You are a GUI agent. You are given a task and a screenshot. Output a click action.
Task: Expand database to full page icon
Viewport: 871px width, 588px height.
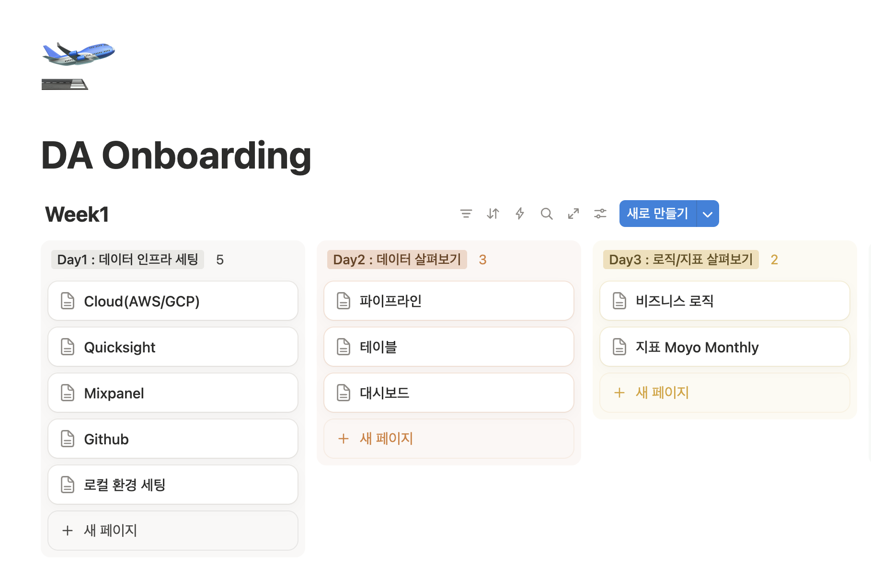[573, 214]
